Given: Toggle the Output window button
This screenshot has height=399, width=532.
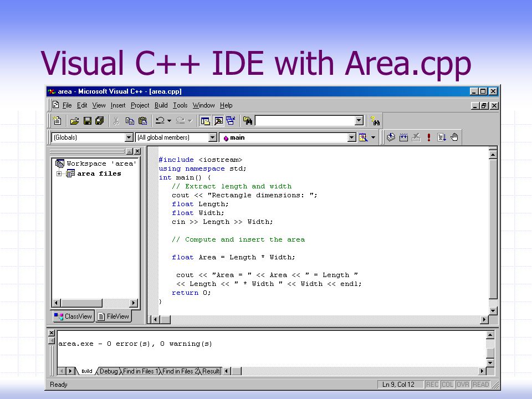Looking at the screenshot, I should tap(218, 121).
